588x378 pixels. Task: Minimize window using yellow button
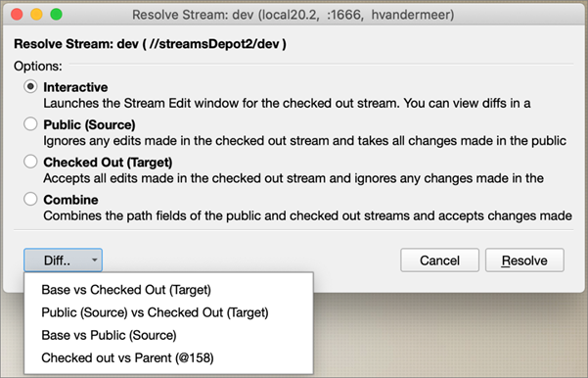click(x=36, y=15)
